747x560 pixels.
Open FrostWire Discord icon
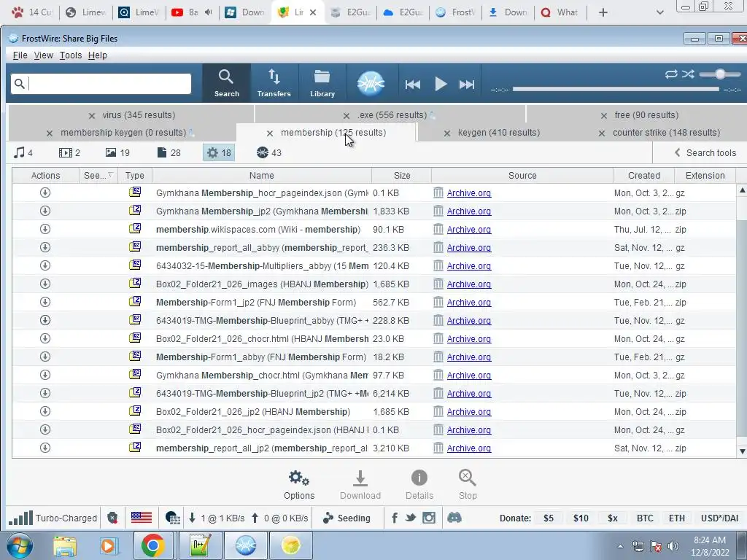tap(454, 518)
